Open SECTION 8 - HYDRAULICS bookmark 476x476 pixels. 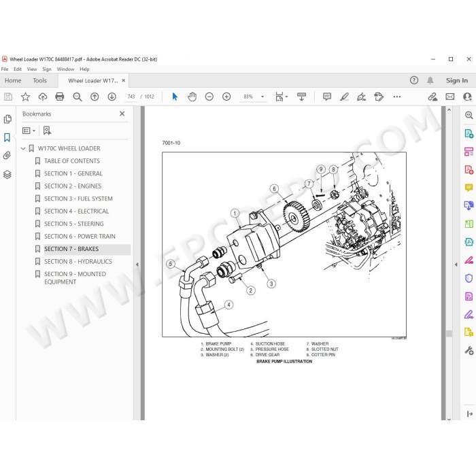[x=78, y=261]
